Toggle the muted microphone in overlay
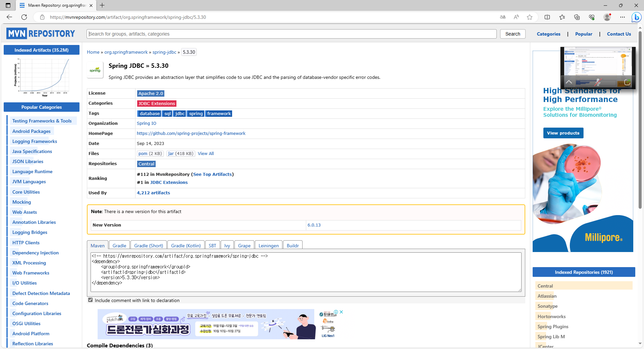644x349 pixels. 598,82
